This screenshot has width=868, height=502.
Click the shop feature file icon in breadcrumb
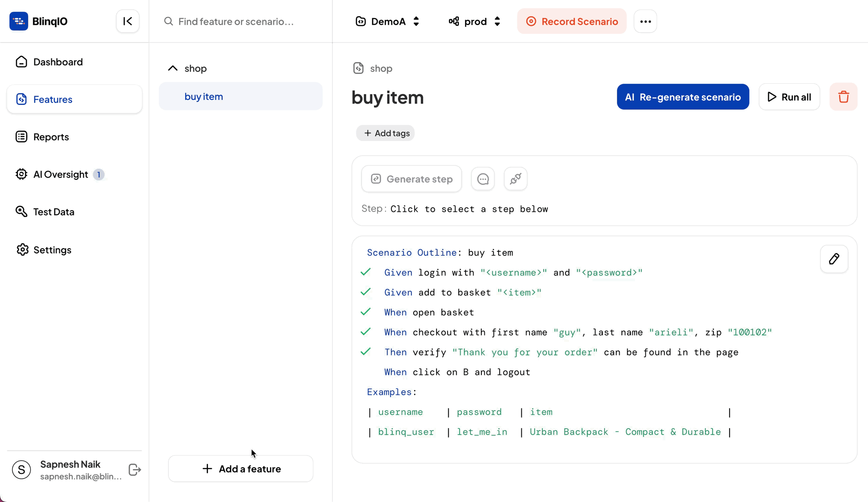(x=358, y=68)
